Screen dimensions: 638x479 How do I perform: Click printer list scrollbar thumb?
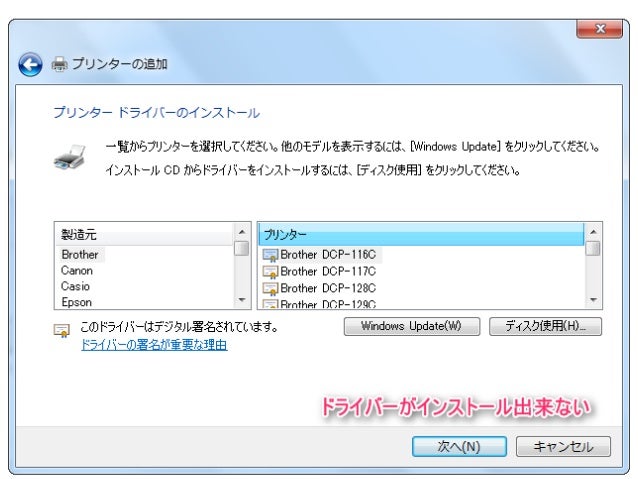click(593, 248)
